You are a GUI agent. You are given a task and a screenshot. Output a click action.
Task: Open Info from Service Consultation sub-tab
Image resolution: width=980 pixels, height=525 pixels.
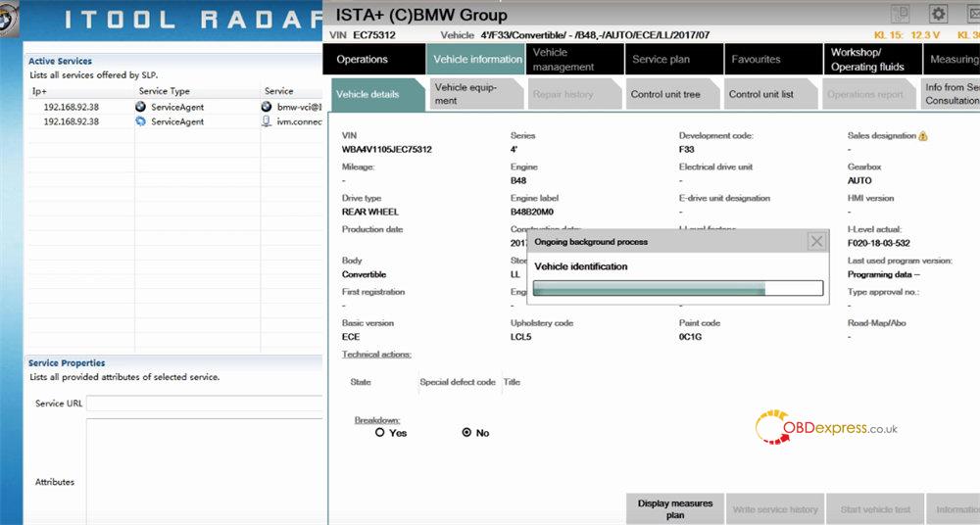[x=951, y=94]
